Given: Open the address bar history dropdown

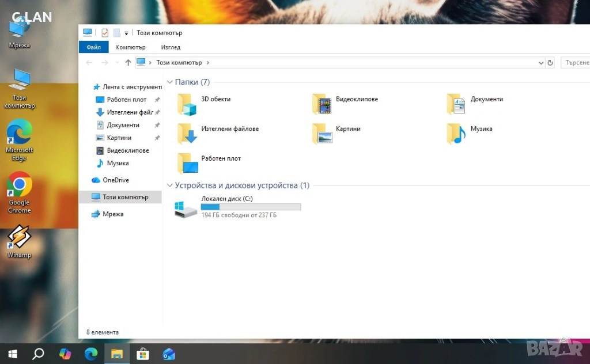Looking at the screenshot, I should [540, 63].
